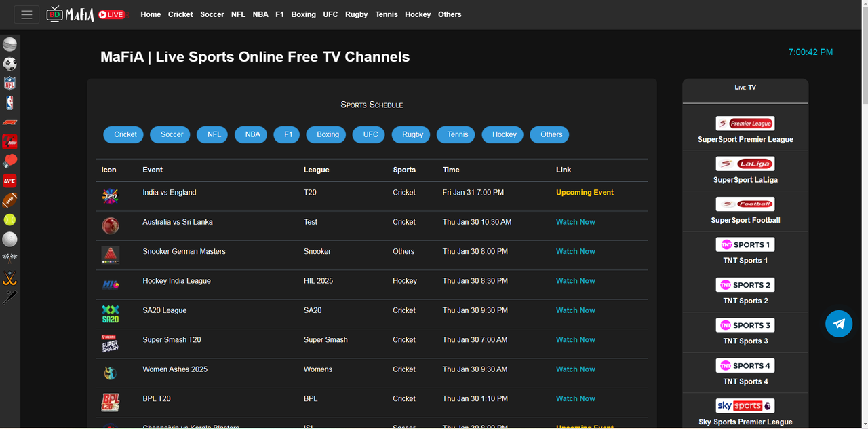
Task: Open Tennis in top navigation
Action: 387,14
